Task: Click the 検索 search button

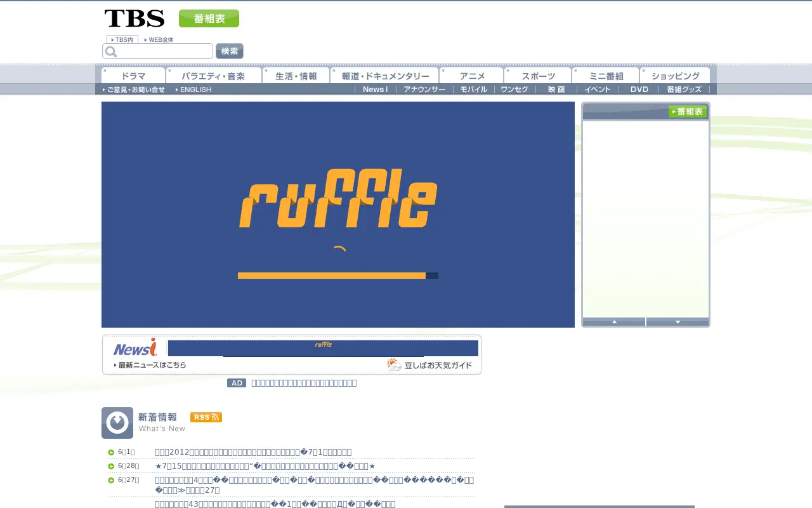Action: point(230,51)
